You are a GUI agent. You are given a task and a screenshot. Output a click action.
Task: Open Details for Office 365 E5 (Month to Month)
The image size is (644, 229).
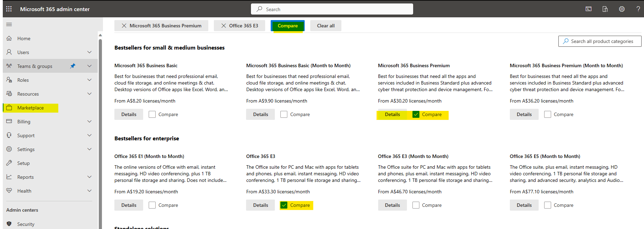pos(524,205)
